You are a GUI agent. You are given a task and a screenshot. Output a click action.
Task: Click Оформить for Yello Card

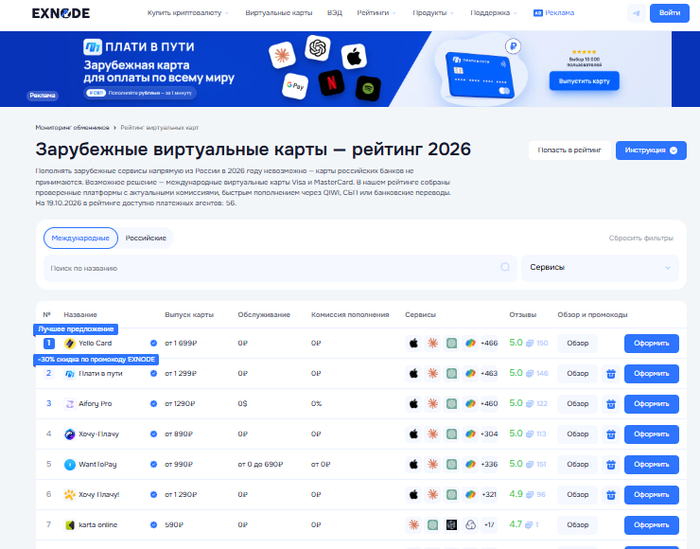click(651, 343)
